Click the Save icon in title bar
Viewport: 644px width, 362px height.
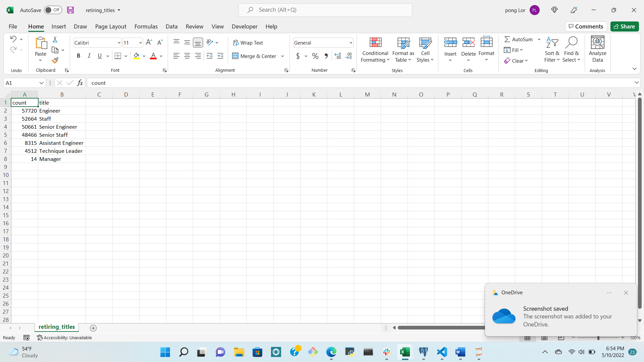tap(70, 10)
